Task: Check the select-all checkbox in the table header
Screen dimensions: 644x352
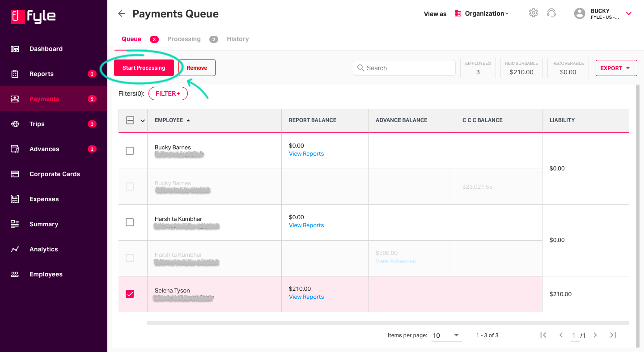Action: tap(130, 120)
